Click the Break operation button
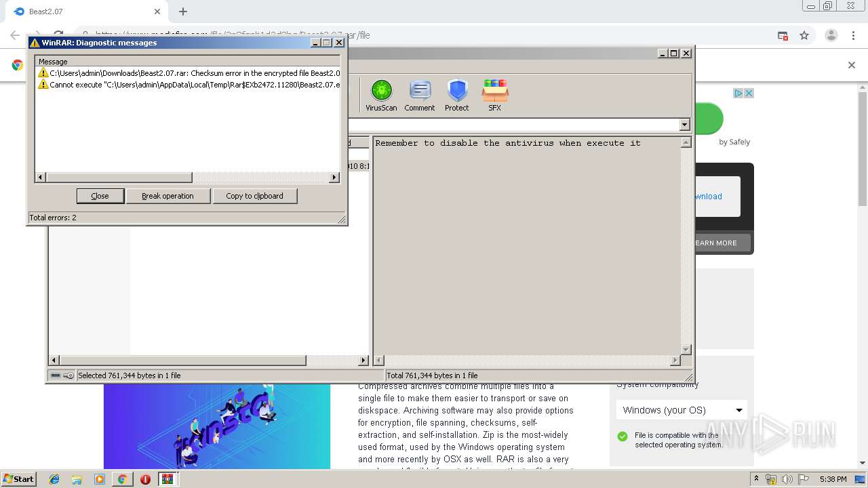 [167, 196]
